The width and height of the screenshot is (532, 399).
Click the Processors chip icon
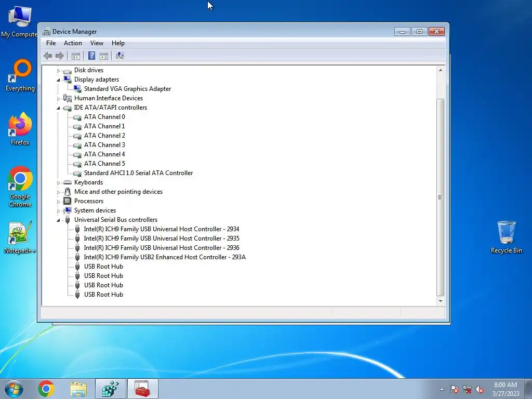pyautogui.click(x=68, y=201)
